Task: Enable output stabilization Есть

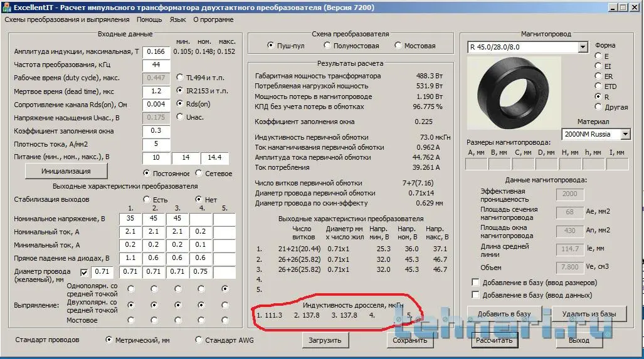Action: click(x=147, y=199)
